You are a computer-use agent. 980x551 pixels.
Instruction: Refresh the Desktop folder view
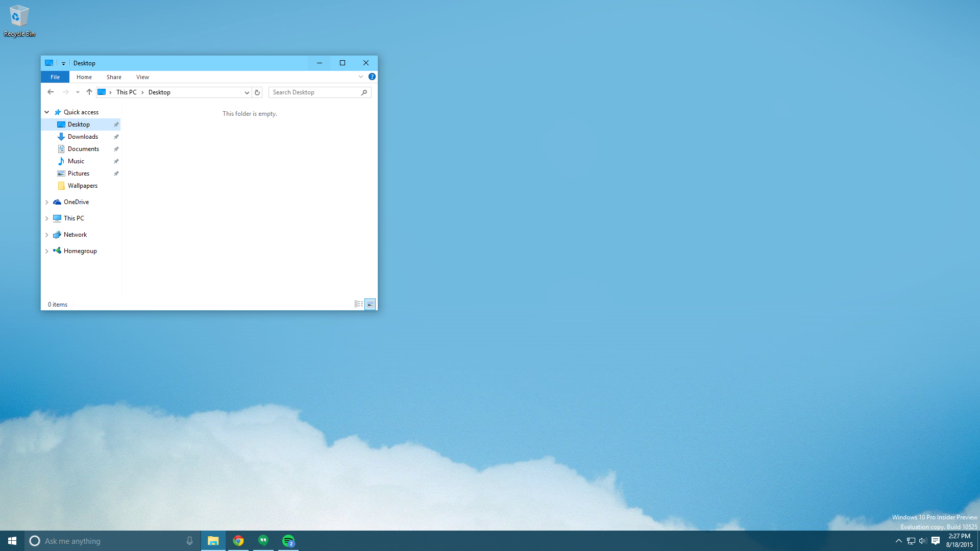click(257, 92)
